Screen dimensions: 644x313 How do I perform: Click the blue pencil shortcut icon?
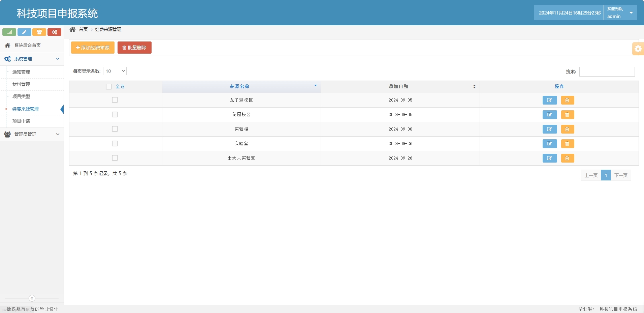pos(24,32)
